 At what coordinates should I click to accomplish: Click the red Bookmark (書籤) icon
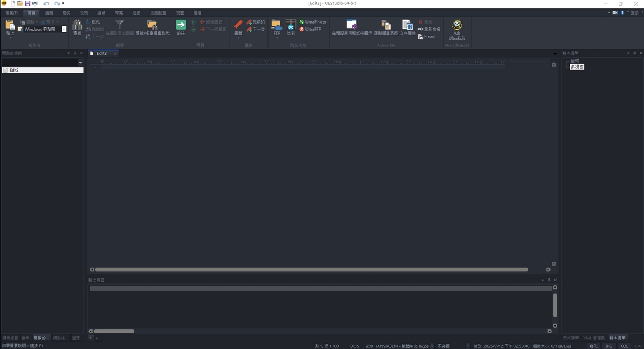click(x=238, y=25)
